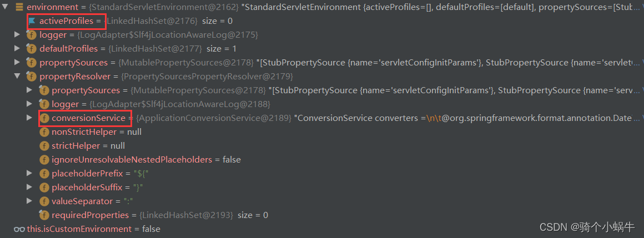
Task: Expand the defaultProfiles node
Action: coord(17,48)
